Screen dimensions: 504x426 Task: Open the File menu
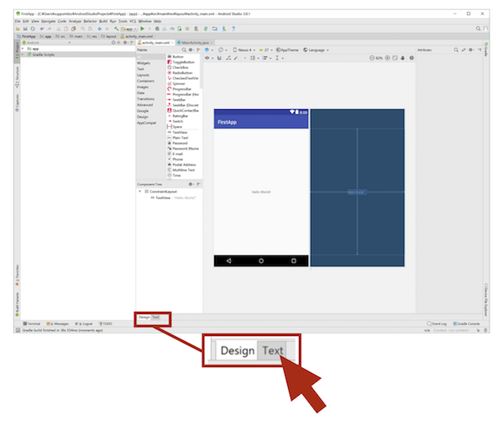pos(18,21)
